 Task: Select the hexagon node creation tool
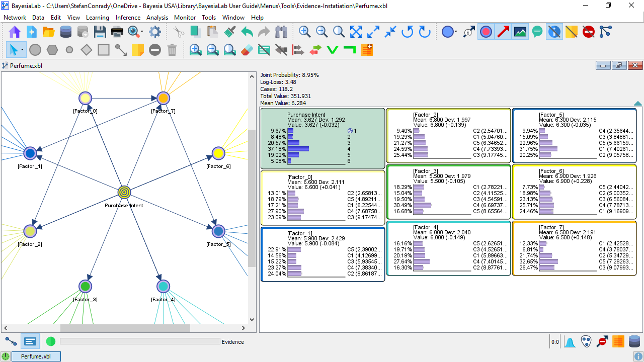tap(52, 50)
